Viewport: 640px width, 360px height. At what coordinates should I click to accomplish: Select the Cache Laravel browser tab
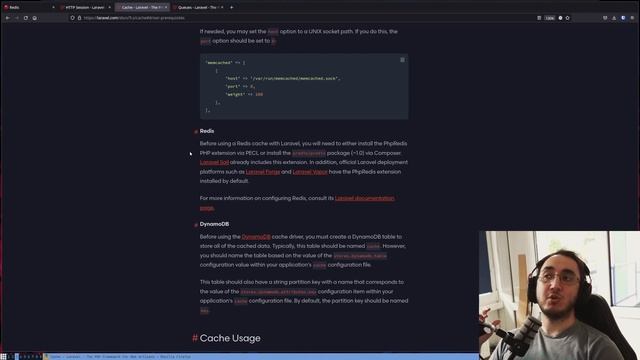tap(141, 7)
